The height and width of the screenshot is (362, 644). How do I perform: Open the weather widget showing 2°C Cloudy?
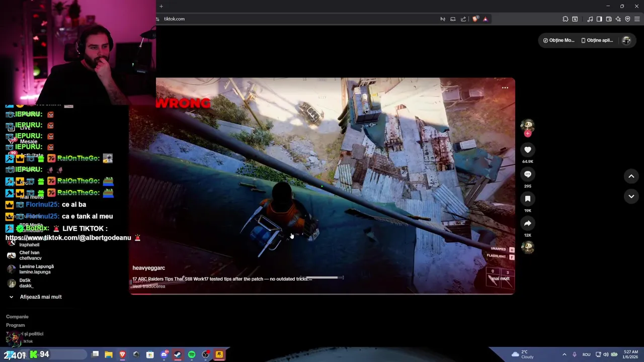[522, 354]
